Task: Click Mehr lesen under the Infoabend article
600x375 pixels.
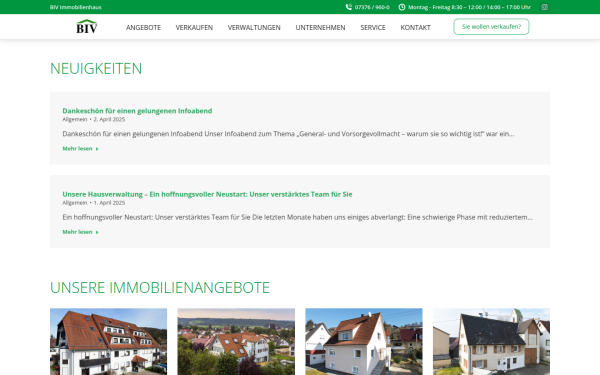Action: [77, 148]
